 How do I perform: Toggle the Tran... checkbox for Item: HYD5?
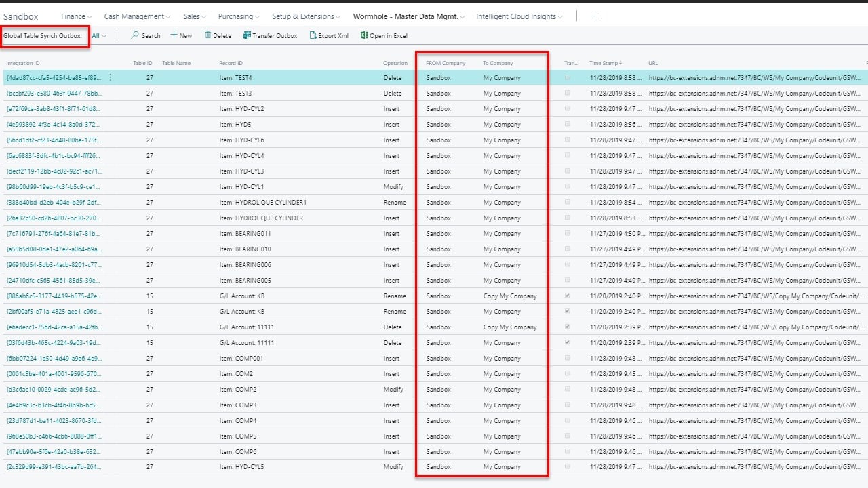click(x=568, y=124)
